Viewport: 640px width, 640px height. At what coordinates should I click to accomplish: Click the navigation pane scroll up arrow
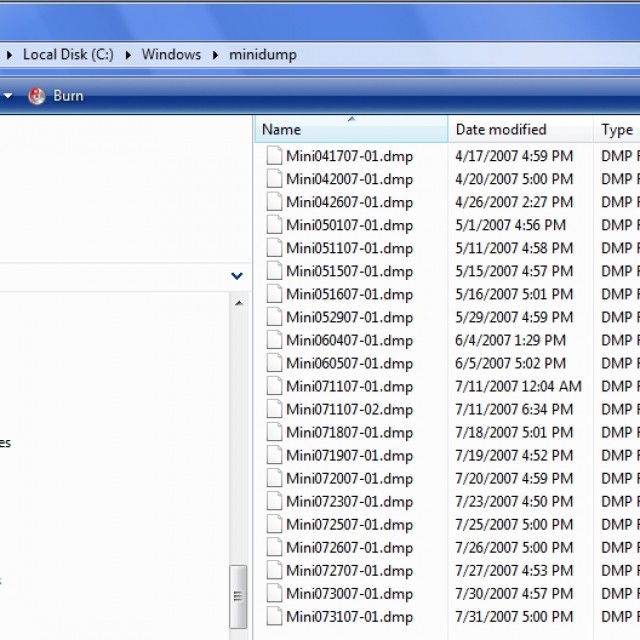click(238, 302)
